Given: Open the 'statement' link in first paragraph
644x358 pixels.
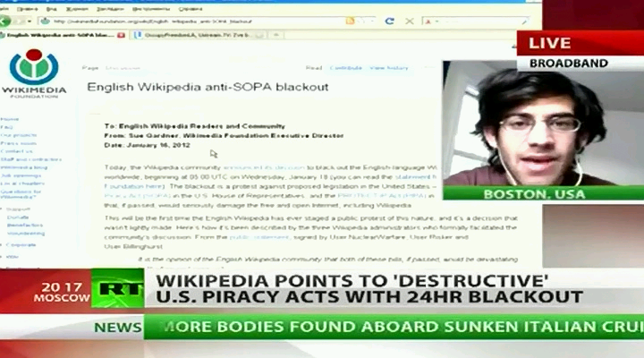Looking at the screenshot, I should pyautogui.click(x=412, y=176).
